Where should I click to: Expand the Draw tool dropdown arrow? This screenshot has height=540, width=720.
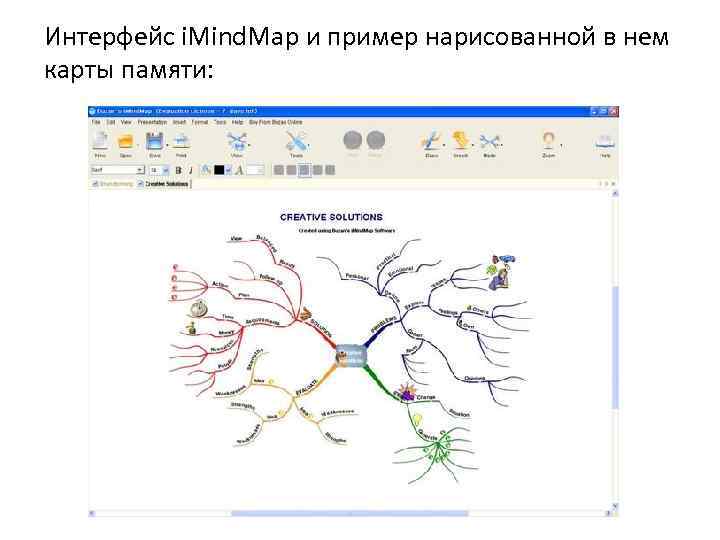[444, 146]
